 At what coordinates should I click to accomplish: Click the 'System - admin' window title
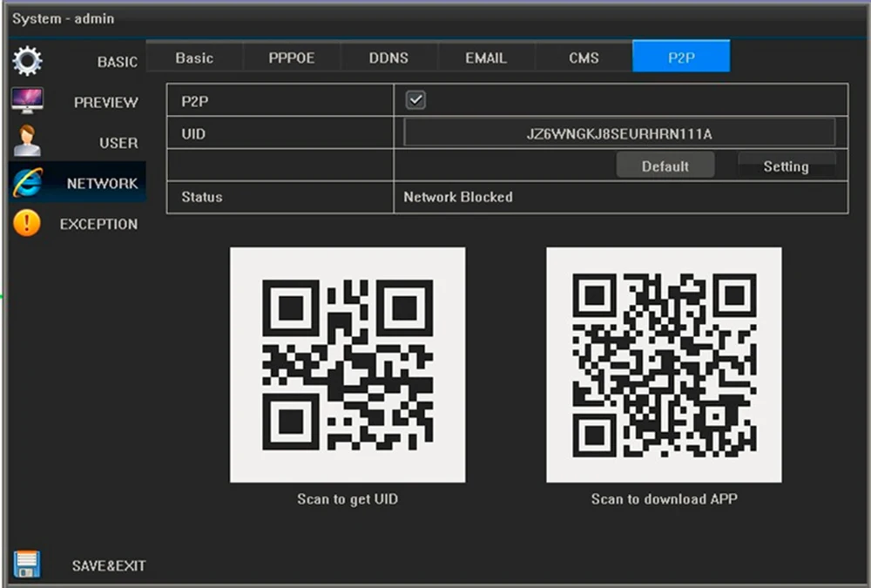point(64,18)
